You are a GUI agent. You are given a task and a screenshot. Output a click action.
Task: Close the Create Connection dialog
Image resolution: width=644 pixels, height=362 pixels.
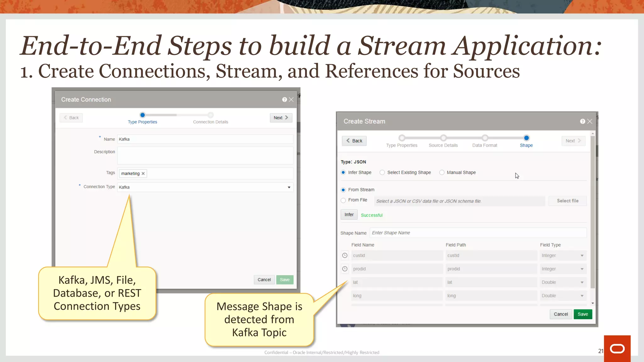click(291, 100)
